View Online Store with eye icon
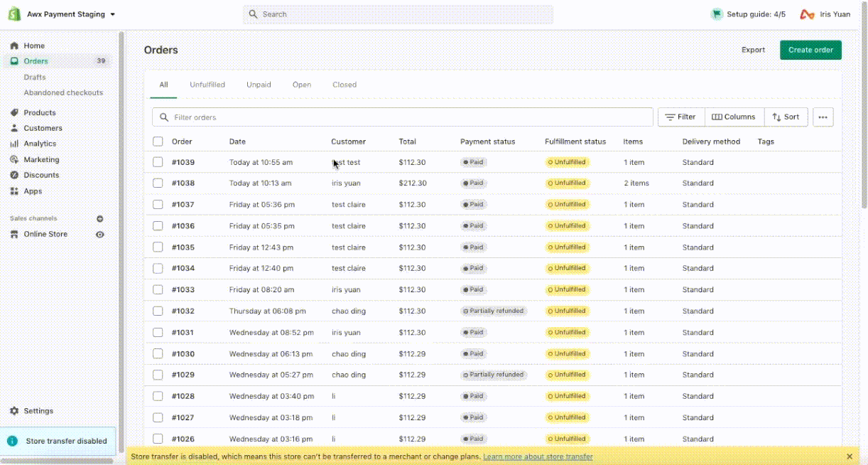The height and width of the screenshot is (465, 868). point(100,235)
